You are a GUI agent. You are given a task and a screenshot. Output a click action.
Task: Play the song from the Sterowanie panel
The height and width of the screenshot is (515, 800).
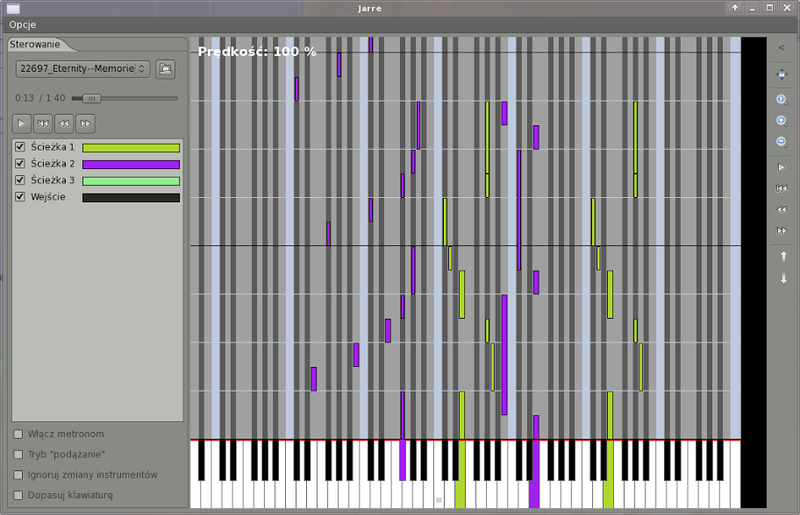[x=21, y=124]
